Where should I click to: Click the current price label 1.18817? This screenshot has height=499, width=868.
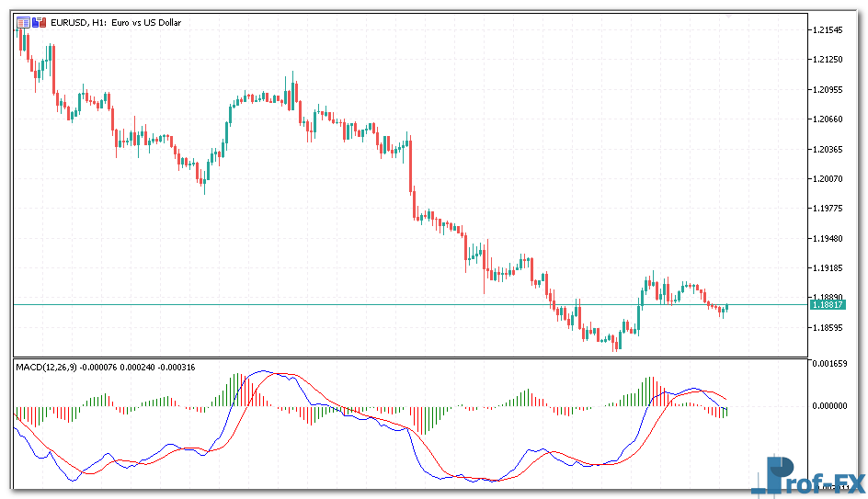828,304
